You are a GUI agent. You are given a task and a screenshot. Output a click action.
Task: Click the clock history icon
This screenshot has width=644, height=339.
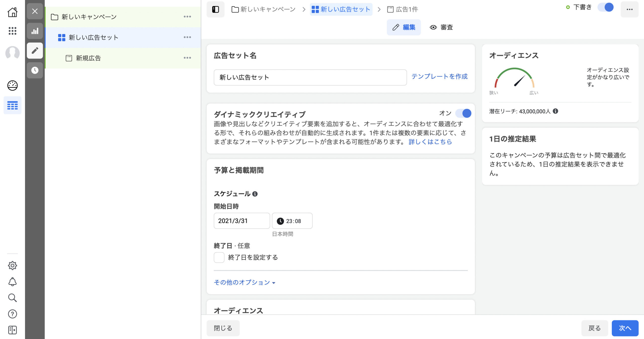point(35,70)
